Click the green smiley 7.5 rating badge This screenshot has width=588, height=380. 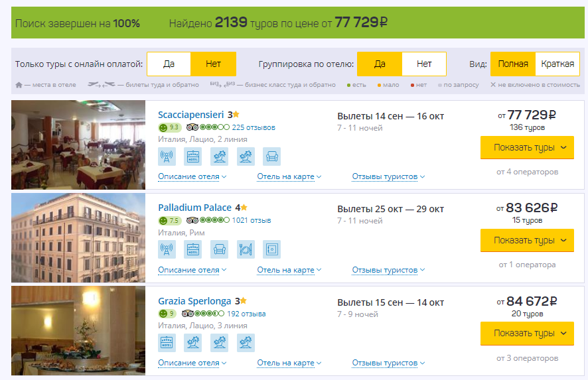pyautogui.click(x=170, y=220)
